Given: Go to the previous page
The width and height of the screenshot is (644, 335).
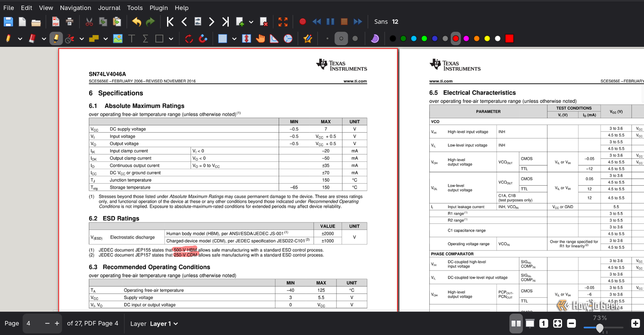Looking at the screenshot, I should 184,22.
